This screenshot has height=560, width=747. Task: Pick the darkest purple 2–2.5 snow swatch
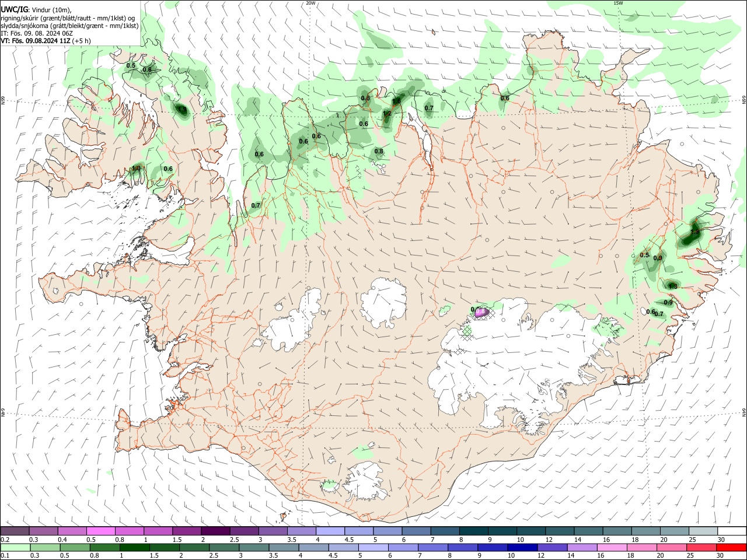point(215,531)
